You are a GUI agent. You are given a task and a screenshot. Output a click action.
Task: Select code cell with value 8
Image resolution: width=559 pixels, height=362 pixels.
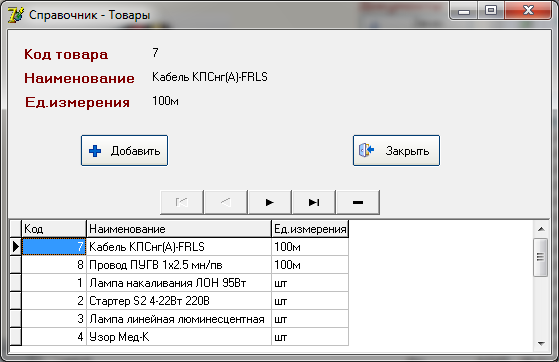point(54,265)
